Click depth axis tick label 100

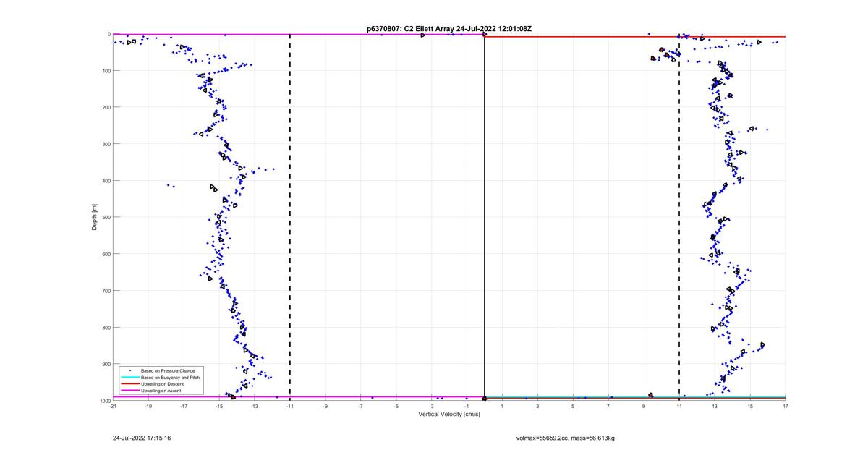tap(106, 71)
